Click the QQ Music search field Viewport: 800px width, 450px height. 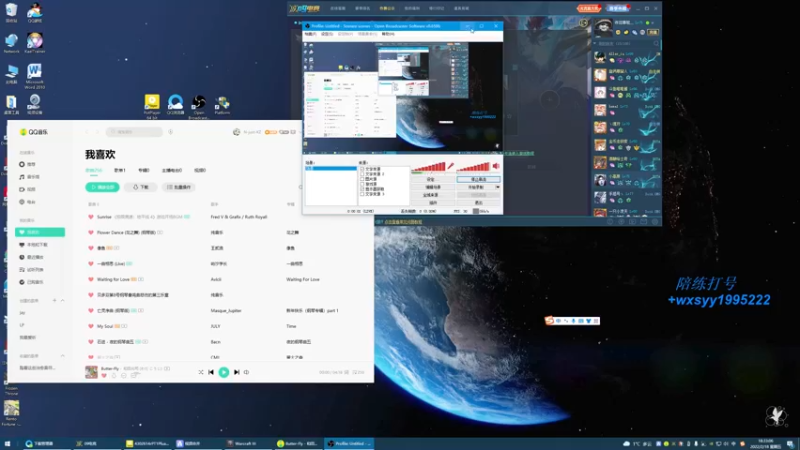pyautogui.click(x=134, y=132)
